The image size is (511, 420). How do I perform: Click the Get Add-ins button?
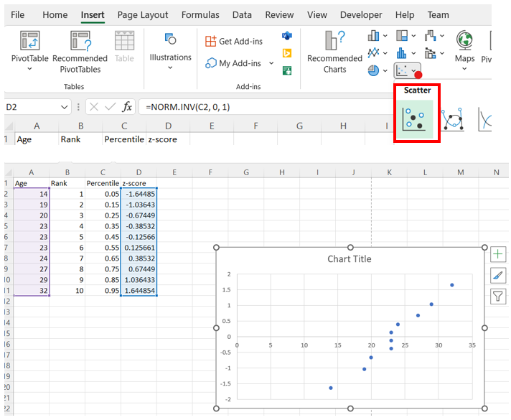point(234,42)
